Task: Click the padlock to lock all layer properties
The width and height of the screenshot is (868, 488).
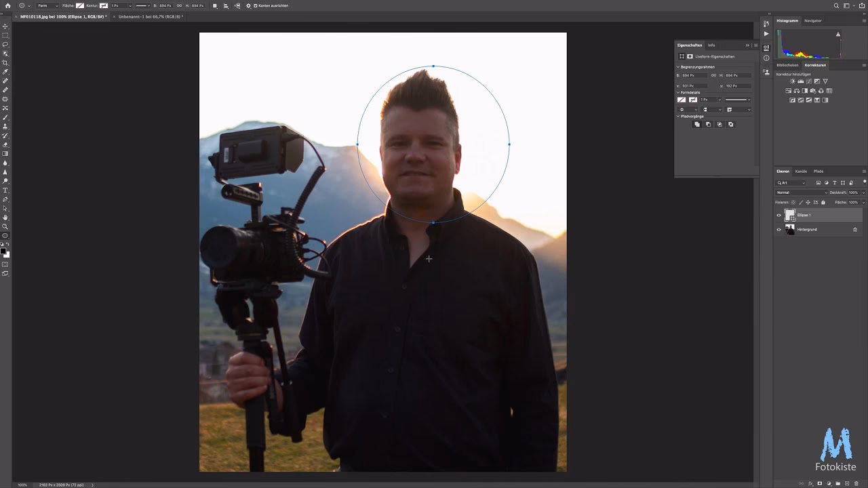Action: point(823,203)
